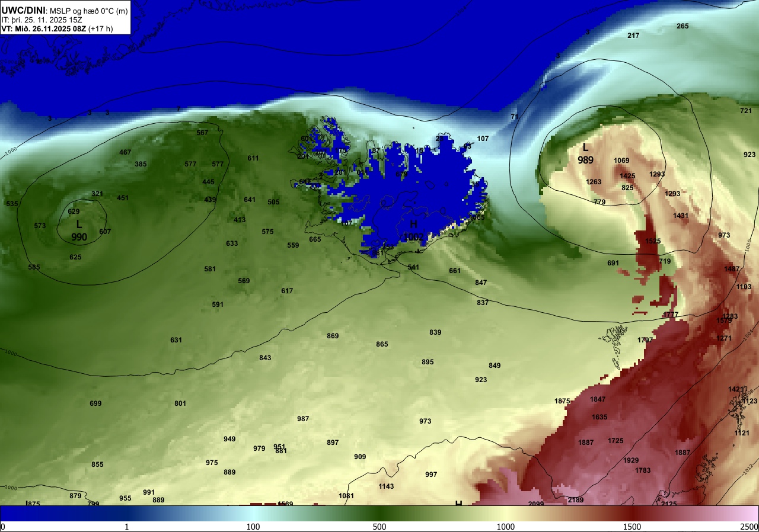Viewport: 759px width, 532px height.
Task: Click the height value '949'
Action: [x=229, y=439]
